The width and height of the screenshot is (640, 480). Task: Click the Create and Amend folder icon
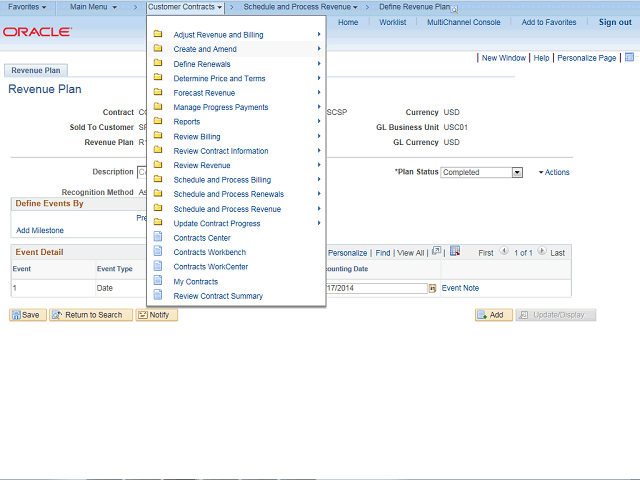tap(158, 49)
